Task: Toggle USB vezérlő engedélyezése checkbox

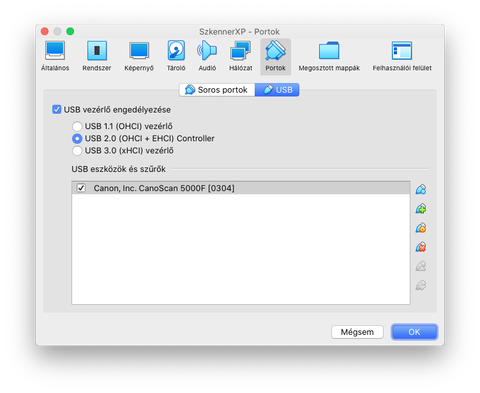Action: pyautogui.click(x=57, y=109)
